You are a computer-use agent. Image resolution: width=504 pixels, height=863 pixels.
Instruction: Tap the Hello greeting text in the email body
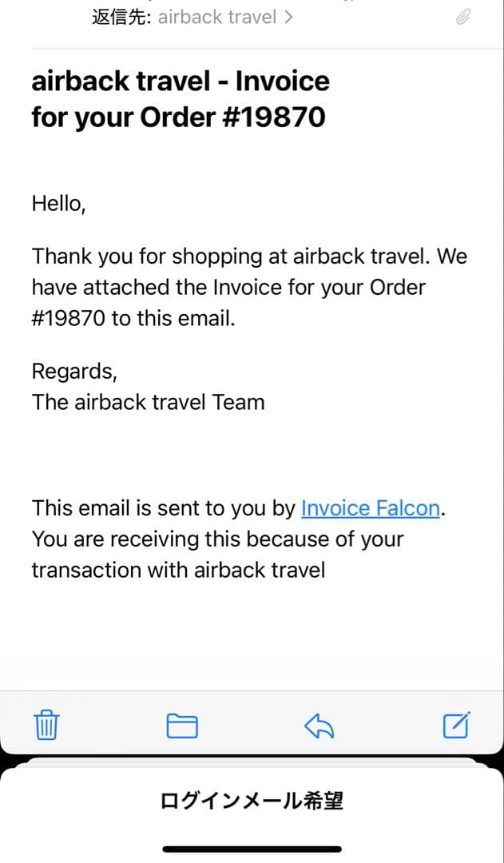point(58,203)
